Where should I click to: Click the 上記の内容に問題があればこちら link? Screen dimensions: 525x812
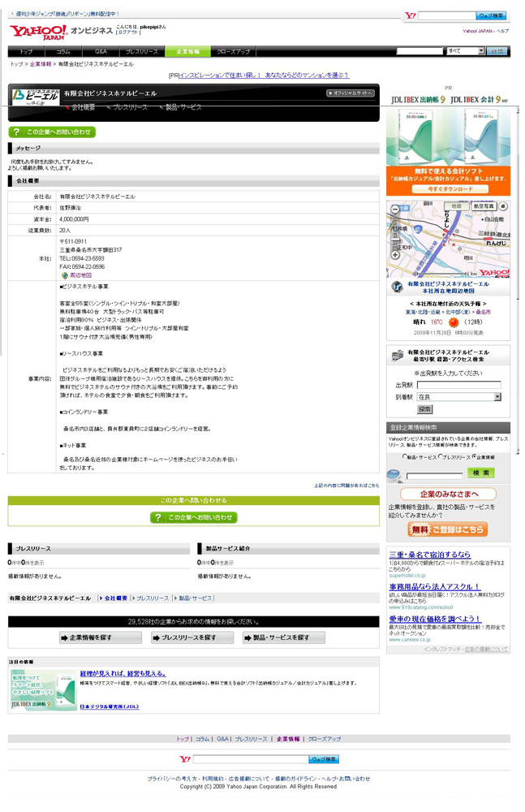(346, 486)
